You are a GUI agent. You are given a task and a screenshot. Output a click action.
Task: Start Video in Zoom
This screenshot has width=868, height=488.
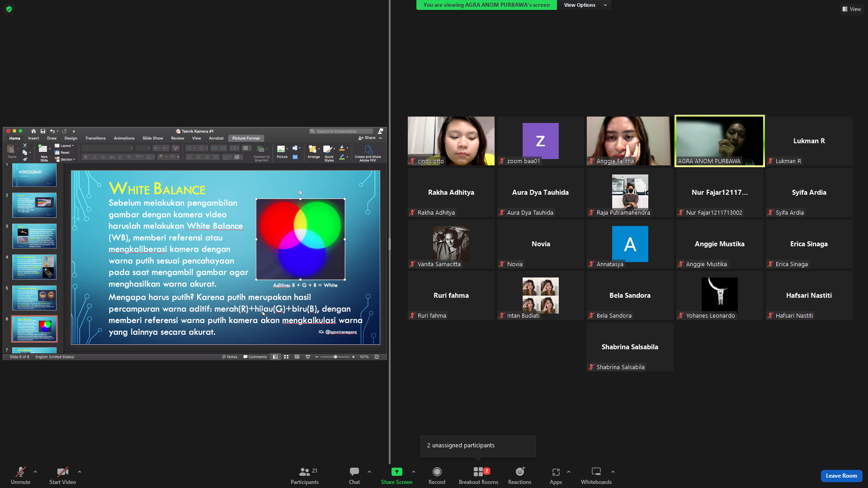coord(62,476)
